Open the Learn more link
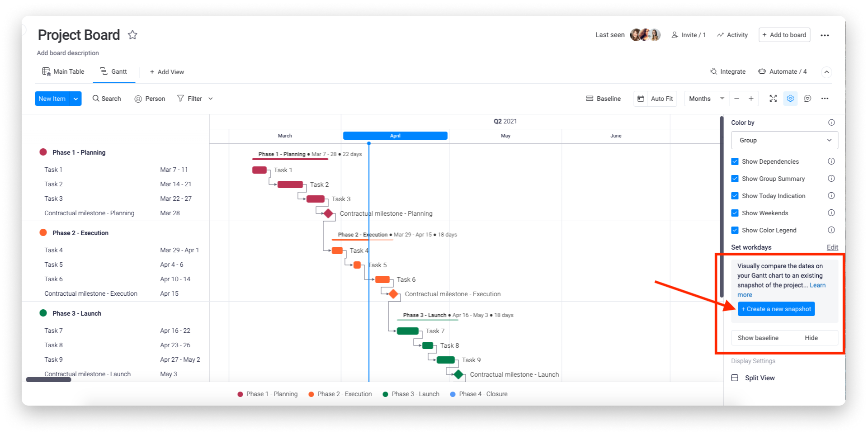This screenshot has height=435, width=868. pos(817,285)
